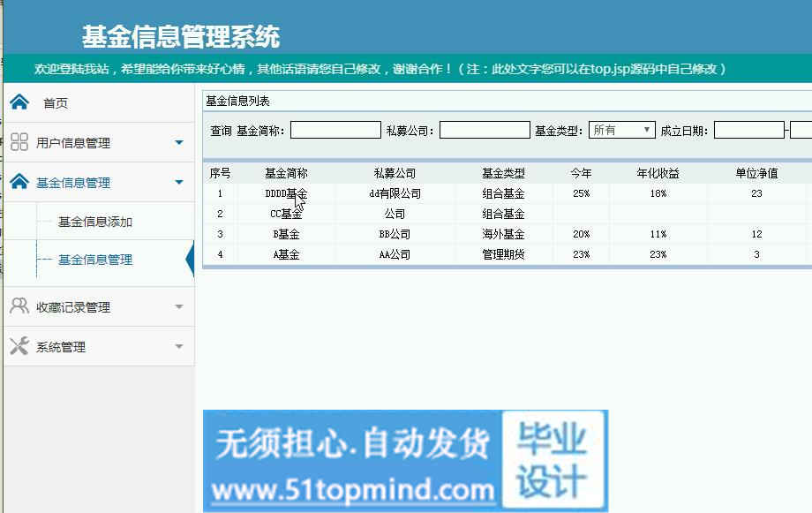Viewport: 812px width, 513px height.
Task: Click the 基金简称 column header
Action: click(286, 173)
